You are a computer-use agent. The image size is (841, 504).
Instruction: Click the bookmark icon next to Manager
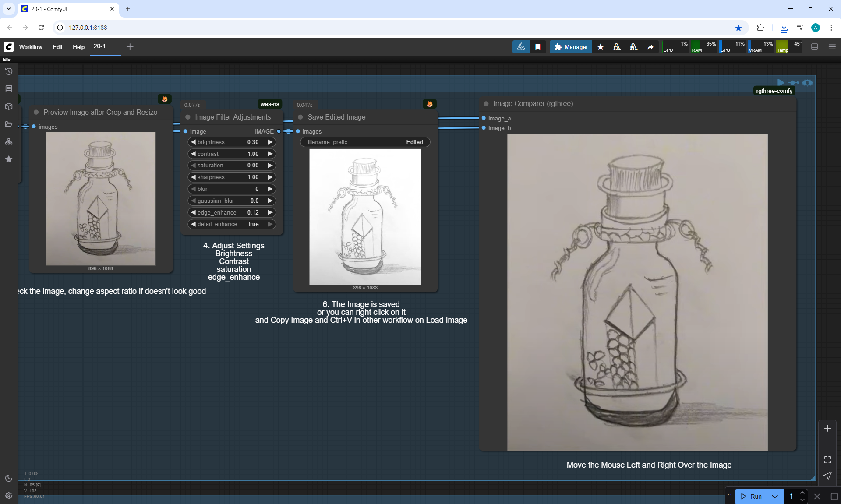pyautogui.click(x=538, y=47)
